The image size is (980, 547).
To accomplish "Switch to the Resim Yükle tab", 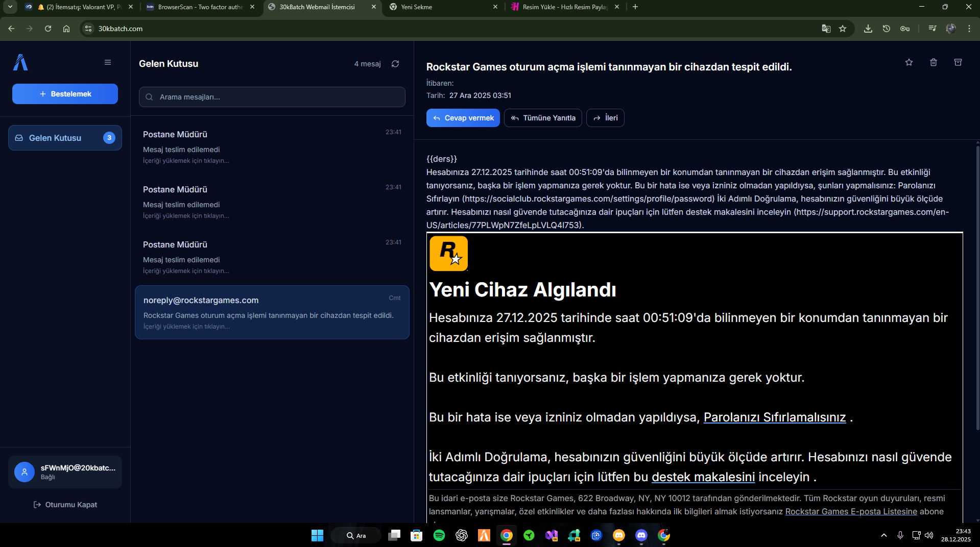I will click(x=565, y=7).
